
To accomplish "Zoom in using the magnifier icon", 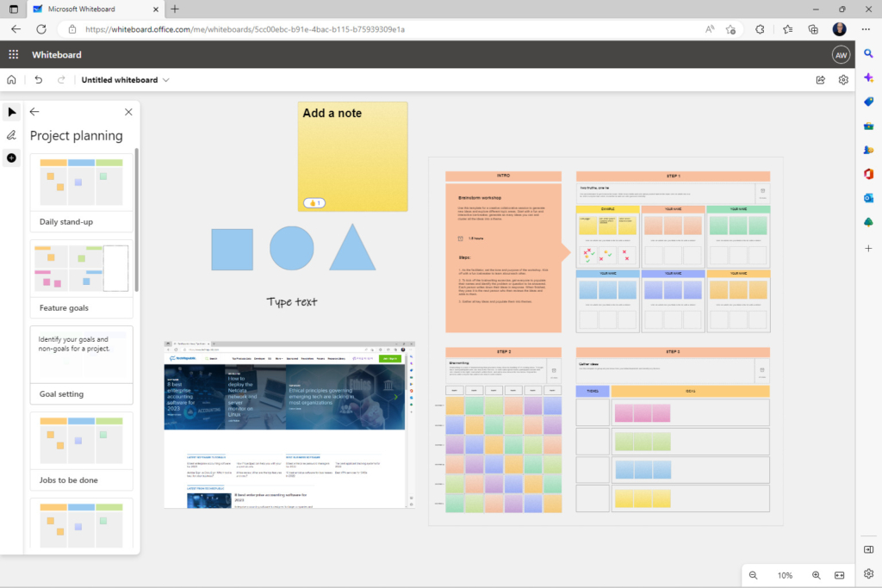I will pos(816,575).
